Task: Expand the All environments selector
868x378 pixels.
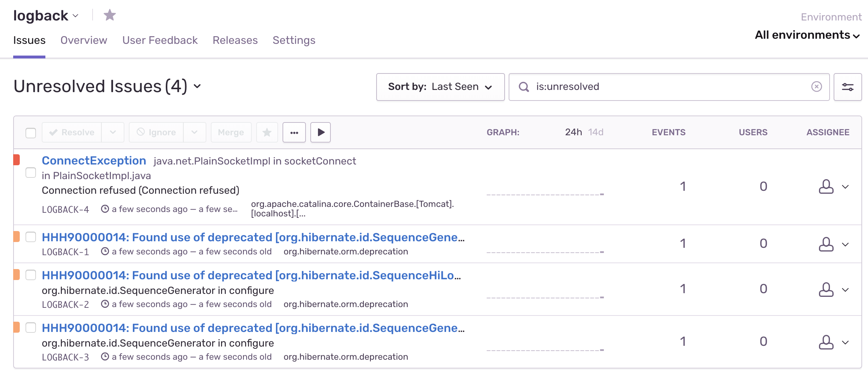Action: tap(807, 35)
